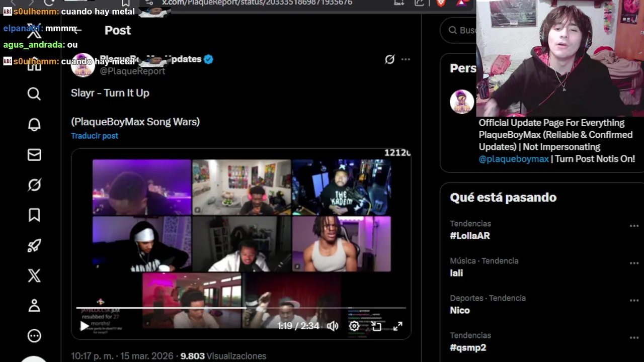Viewport: 644px width, 362px height.
Task: Open Messages envelope in sidebar
Action: pos(34,155)
